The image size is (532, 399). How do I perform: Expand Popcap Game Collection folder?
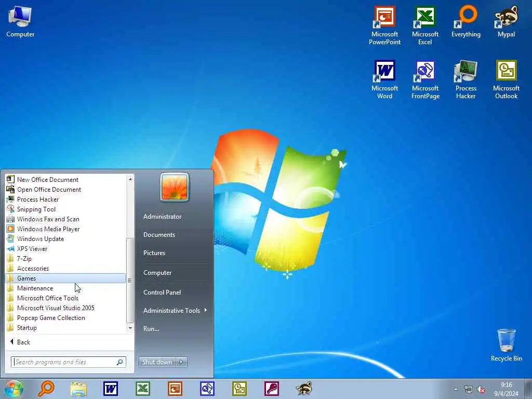coord(65,317)
